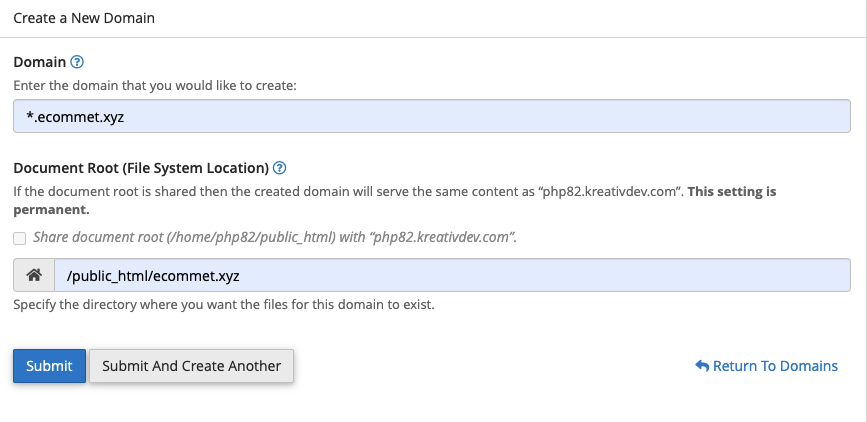This screenshot has width=867, height=422.
Task: Open help icon for Document Root
Action: tap(280, 168)
